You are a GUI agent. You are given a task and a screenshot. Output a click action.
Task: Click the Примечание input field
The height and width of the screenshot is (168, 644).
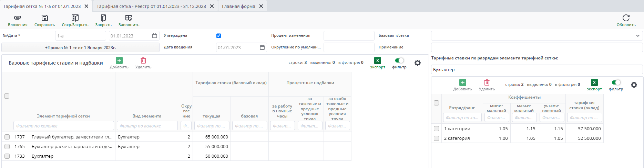click(537, 47)
